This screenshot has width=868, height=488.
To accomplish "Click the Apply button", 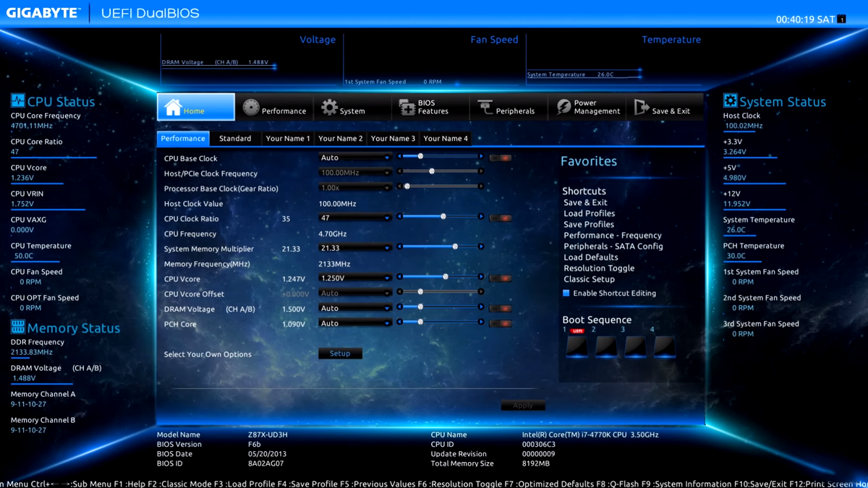I will point(523,406).
